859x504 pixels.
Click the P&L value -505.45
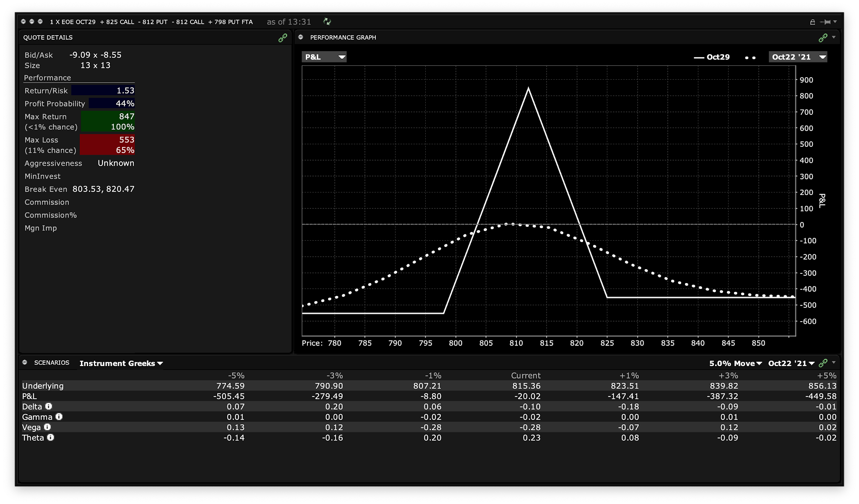[x=229, y=396]
